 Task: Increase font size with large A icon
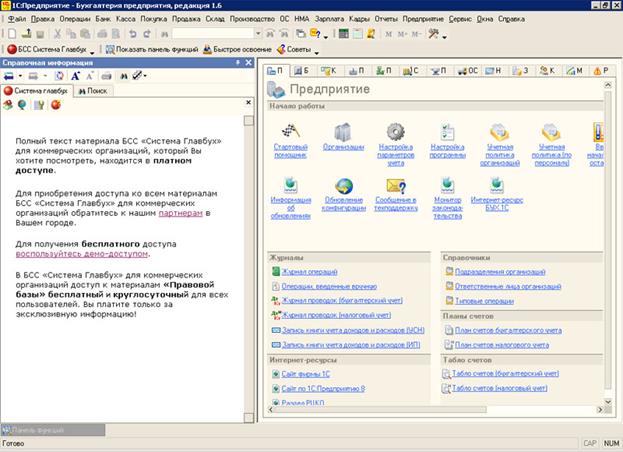(x=75, y=76)
